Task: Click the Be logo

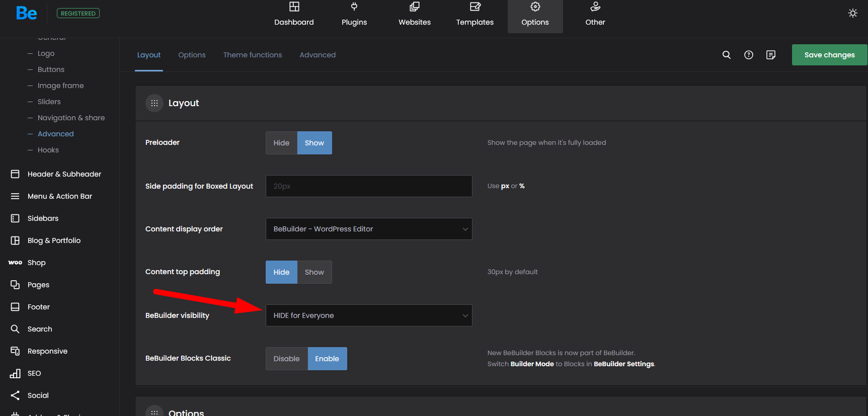Action: (27, 13)
